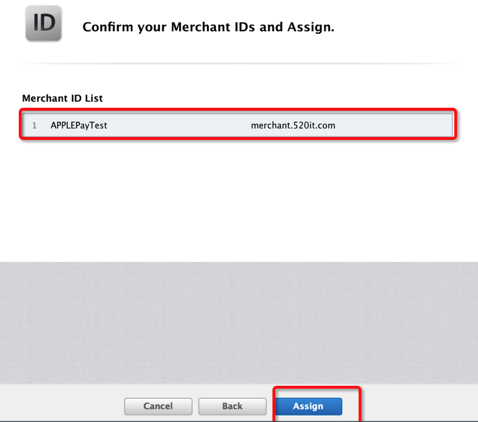Select the APPLEPayTest merchant row name
The image size is (478, 422).
79,125
